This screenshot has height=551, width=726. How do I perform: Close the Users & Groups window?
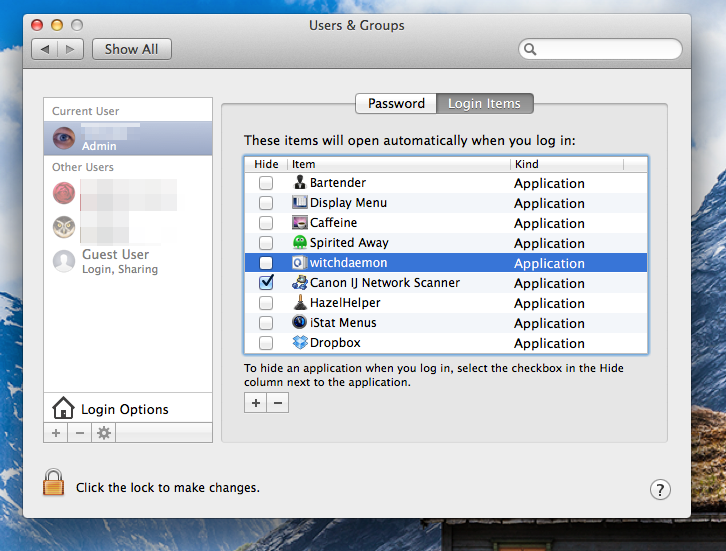(37, 25)
